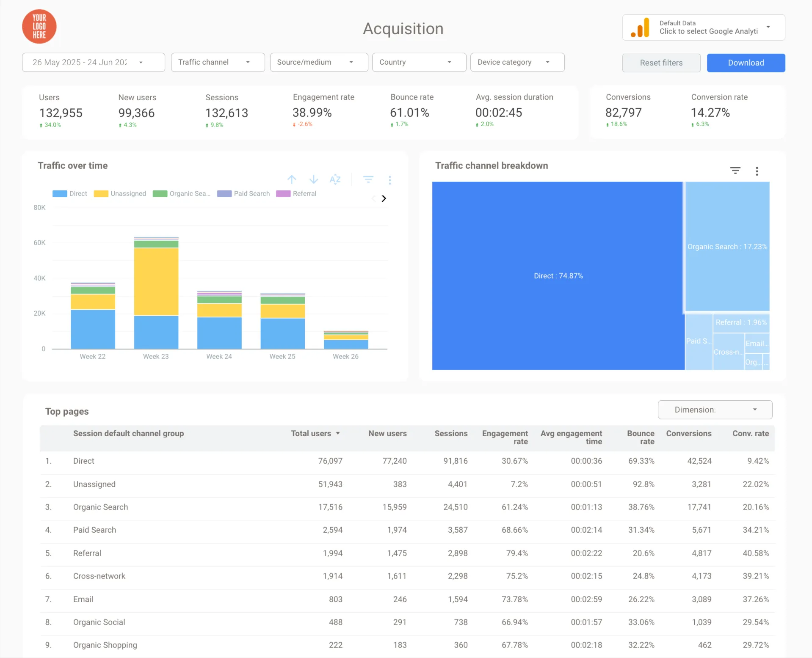The width and height of the screenshot is (812, 658).
Task: Click the Organic Search treemap block
Action: tap(727, 246)
